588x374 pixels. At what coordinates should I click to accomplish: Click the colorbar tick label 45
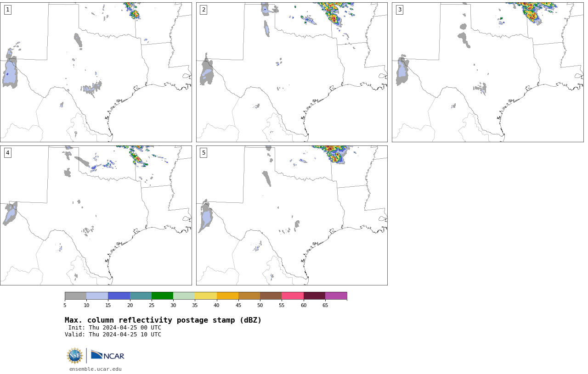point(238,305)
